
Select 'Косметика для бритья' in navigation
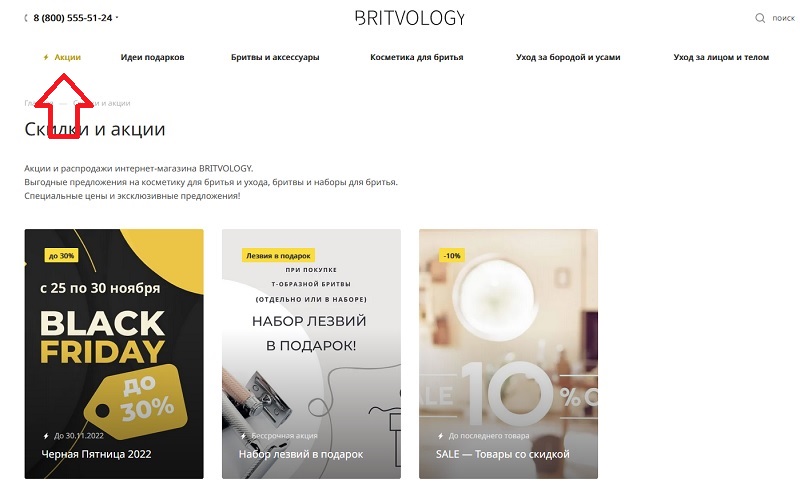pos(417,57)
